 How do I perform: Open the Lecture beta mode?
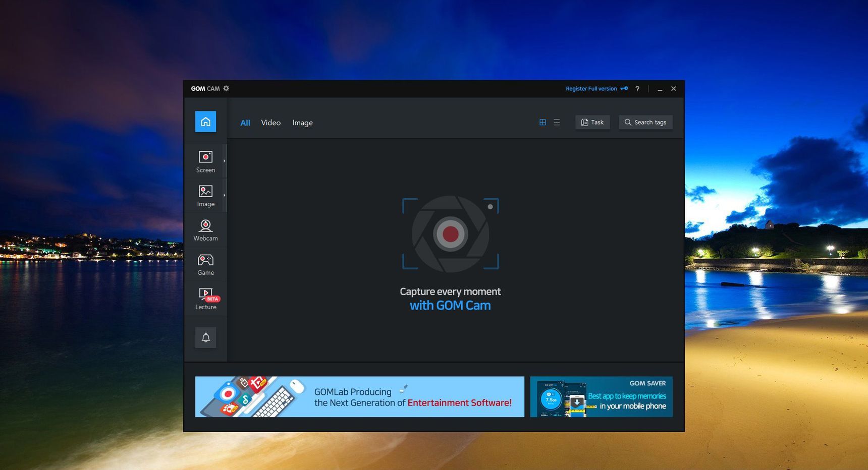click(205, 299)
